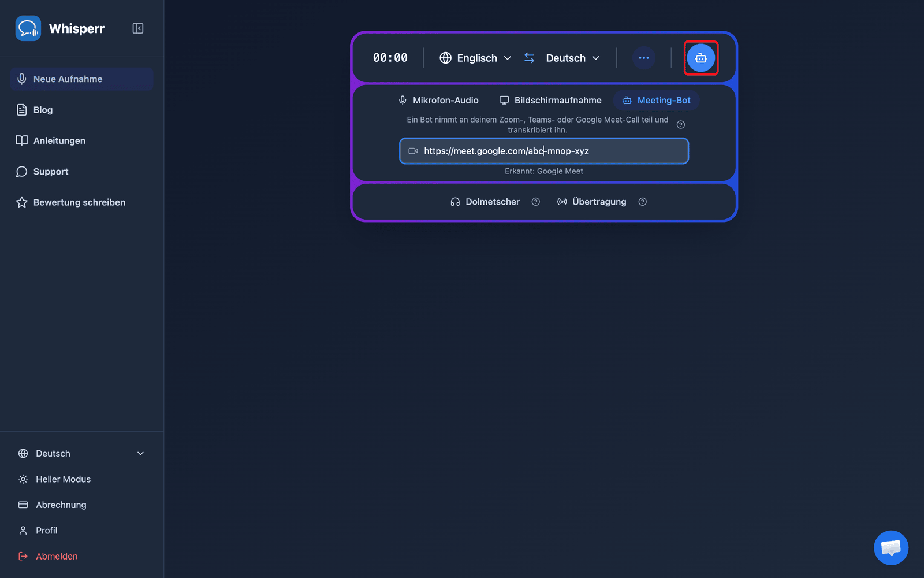Click the Whisperr logo icon
Image resolution: width=924 pixels, height=578 pixels.
(x=28, y=28)
